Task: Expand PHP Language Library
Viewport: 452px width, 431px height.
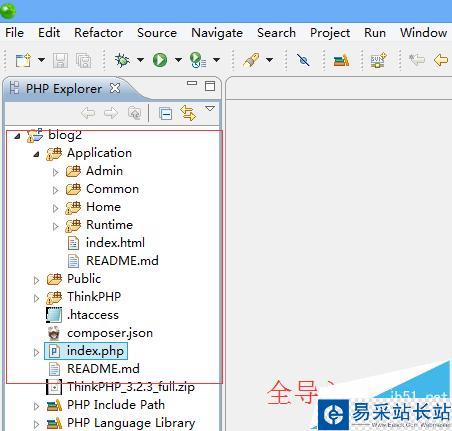Action: 36,424
